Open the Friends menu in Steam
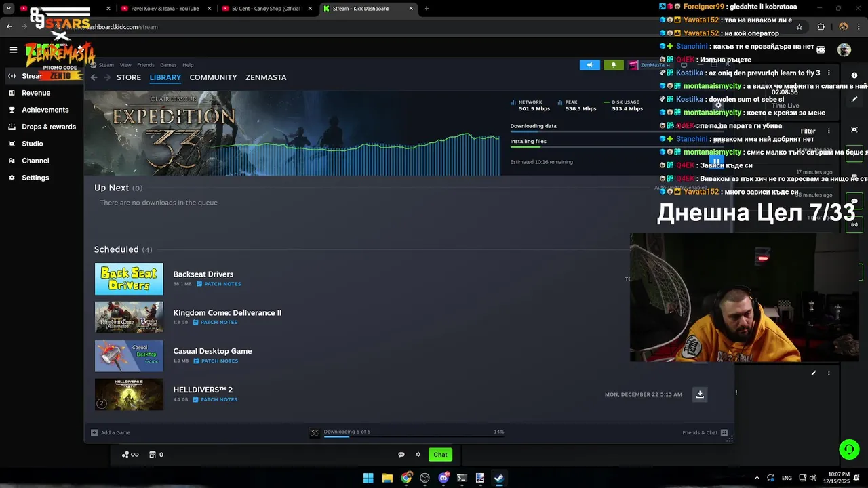Screen dimensions: 868x488 pyautogui.click(x=146, y=65)
